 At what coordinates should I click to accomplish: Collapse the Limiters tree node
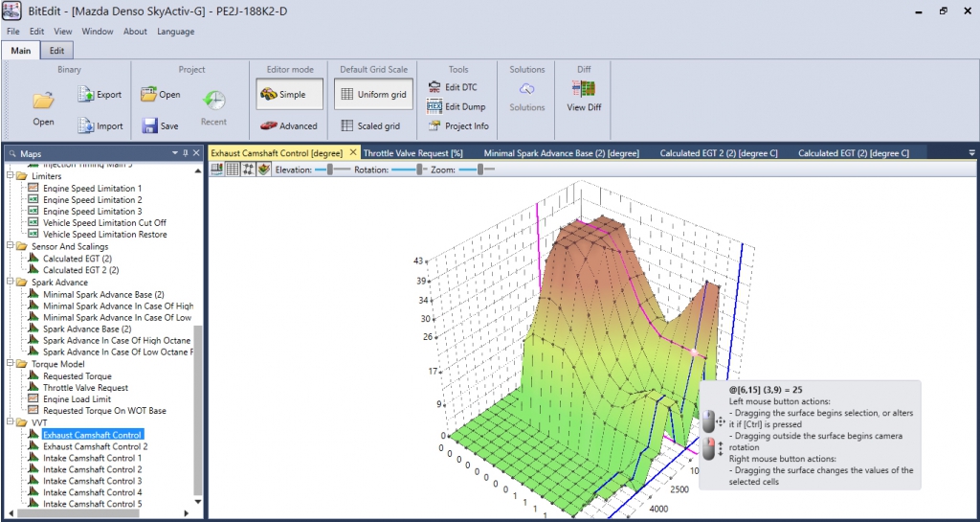[x=10, y=176]
